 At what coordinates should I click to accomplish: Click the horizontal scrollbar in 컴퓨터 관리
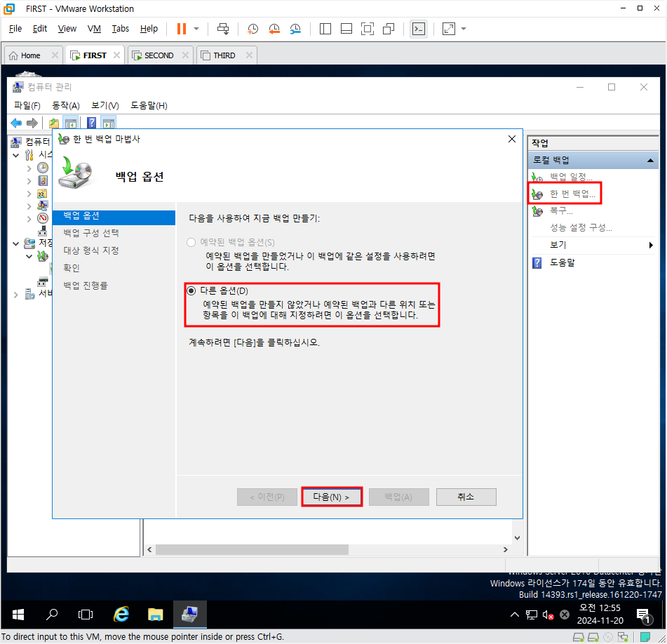tap(252, 549)
